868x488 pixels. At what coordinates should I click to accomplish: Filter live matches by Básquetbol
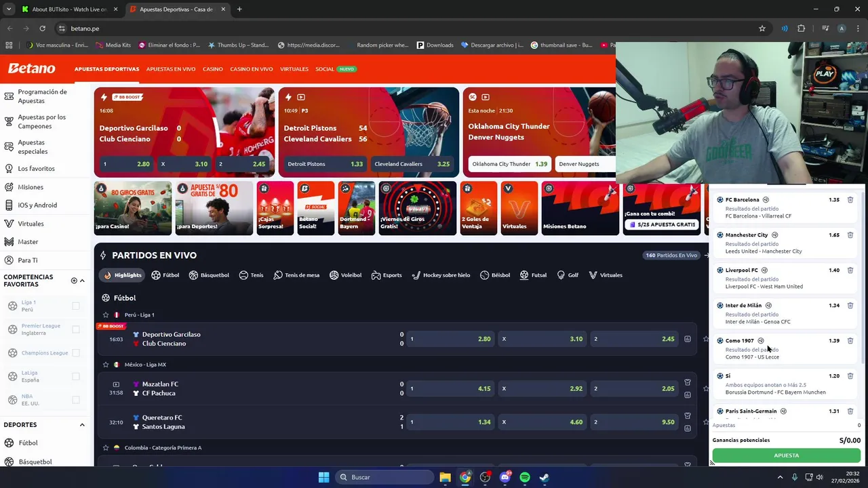(x=209, y=275)
